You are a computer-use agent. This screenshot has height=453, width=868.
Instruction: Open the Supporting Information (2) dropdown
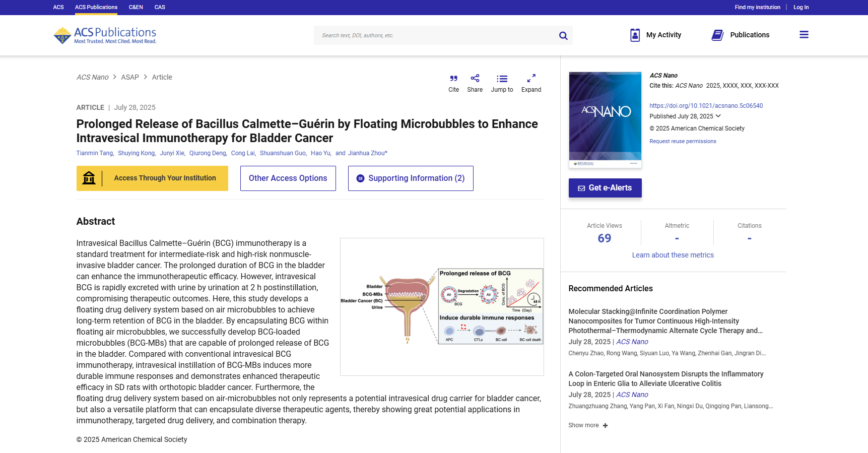click(411, 178)
